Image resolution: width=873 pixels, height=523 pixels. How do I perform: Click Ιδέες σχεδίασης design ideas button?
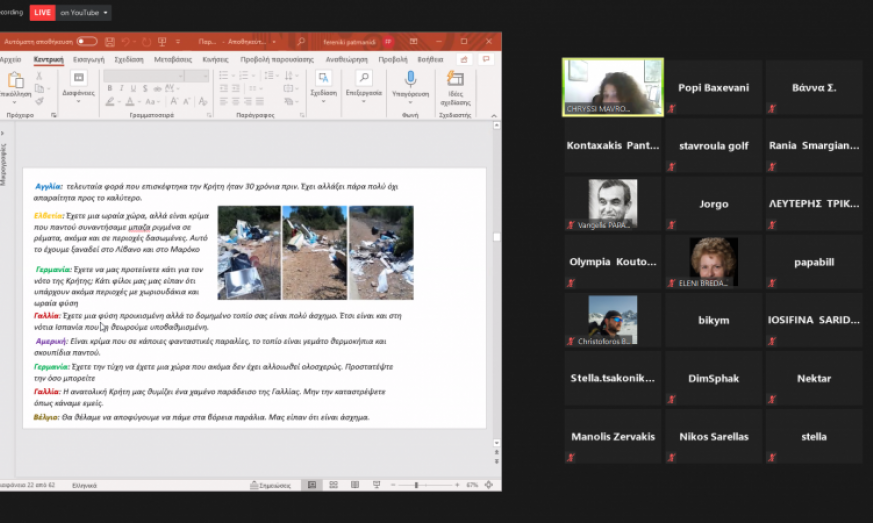click(x=455, y=88)
